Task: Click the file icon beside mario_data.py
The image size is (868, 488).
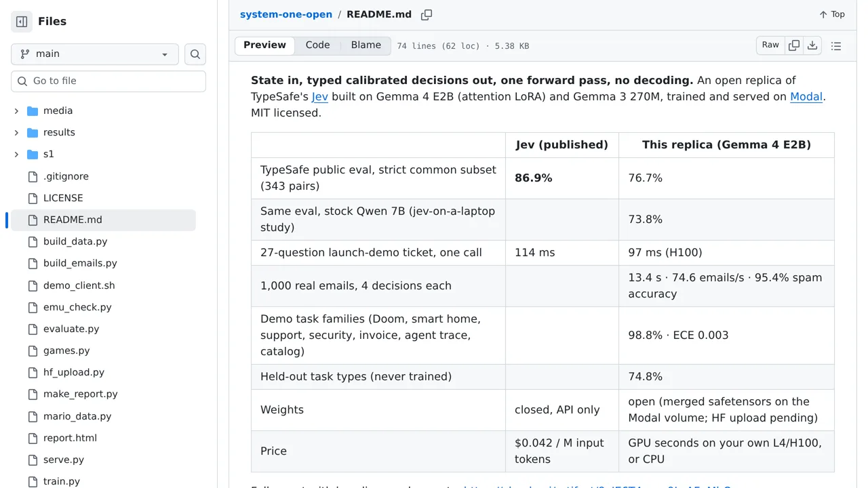Action: (x=33, y=416)
